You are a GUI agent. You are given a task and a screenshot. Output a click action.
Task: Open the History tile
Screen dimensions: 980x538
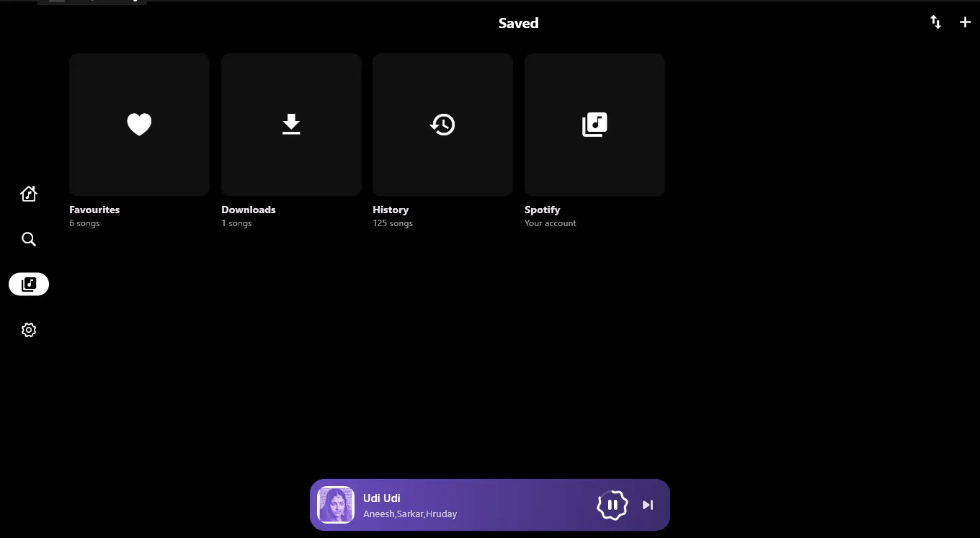(x=442, y=125)
